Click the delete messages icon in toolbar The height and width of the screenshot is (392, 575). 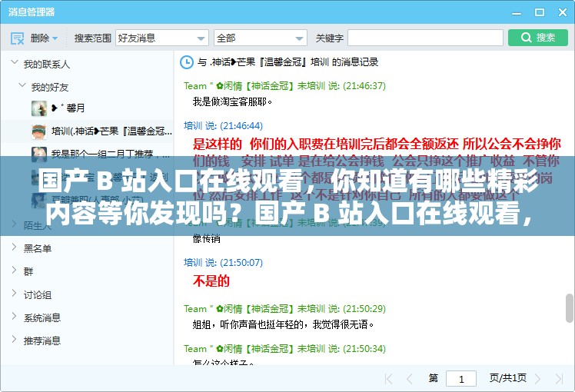pos(17,38)
